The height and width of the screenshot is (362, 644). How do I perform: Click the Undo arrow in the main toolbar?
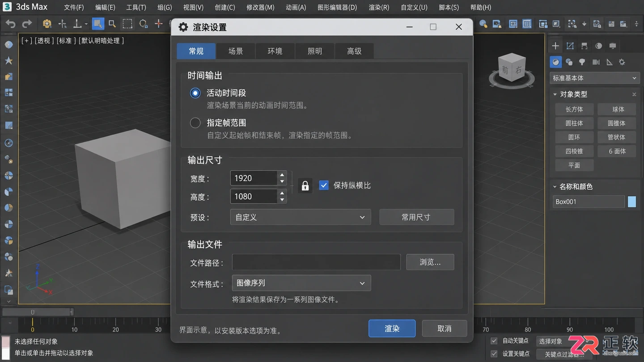(x=10, y=24)
